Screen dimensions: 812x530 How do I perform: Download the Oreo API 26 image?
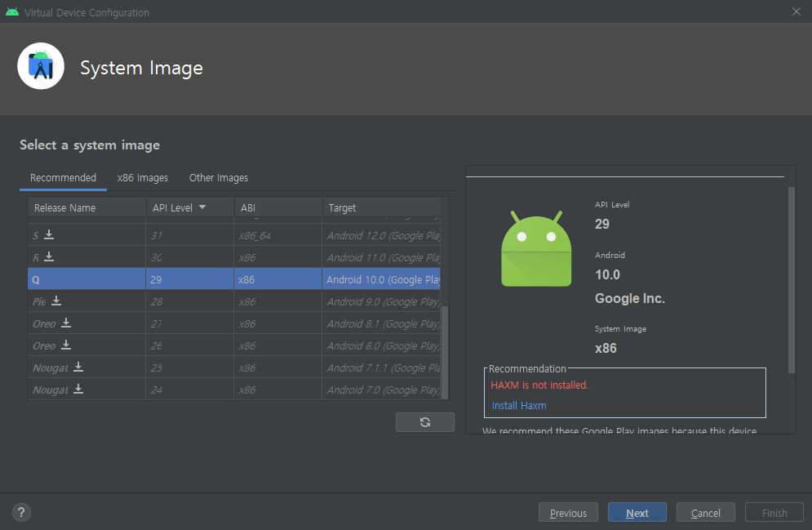click(x=66, y=345)
